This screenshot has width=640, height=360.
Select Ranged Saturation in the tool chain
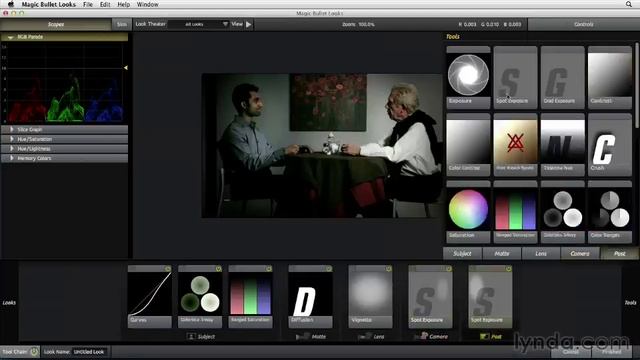(250, 297)
